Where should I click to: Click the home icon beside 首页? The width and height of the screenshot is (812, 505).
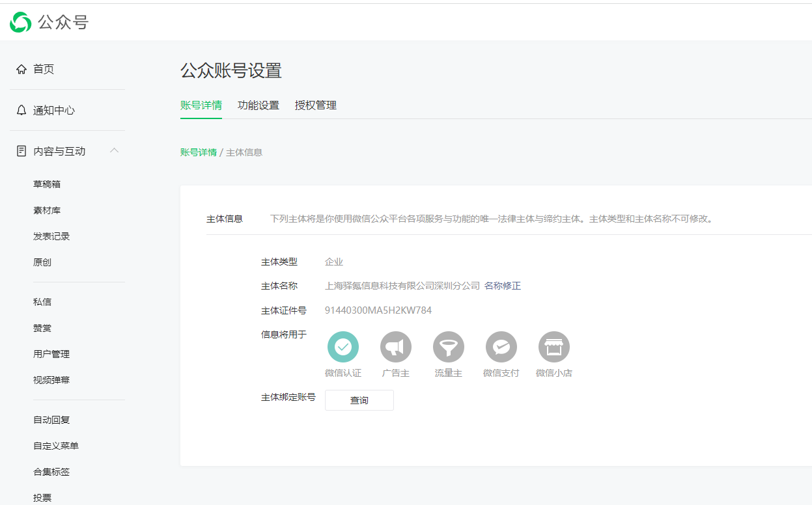(x=21, y=69)
